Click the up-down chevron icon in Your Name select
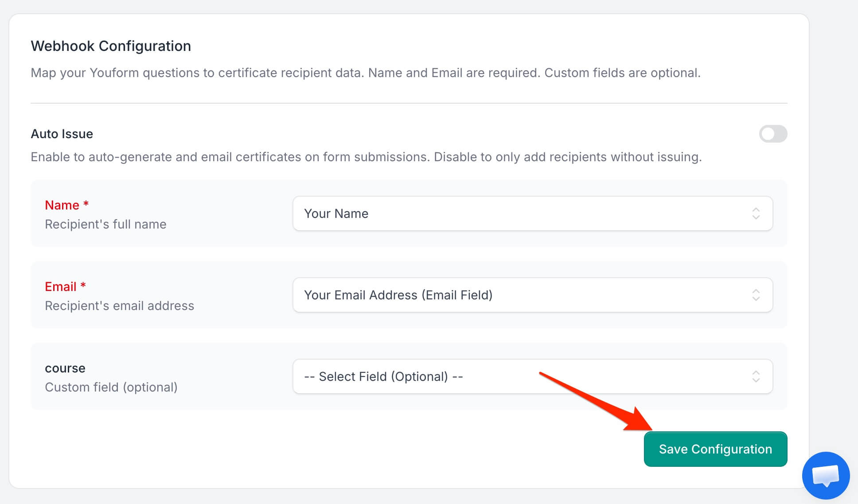Screen dimensions: 858x504 pyautogui.click(x=756, y=213)
